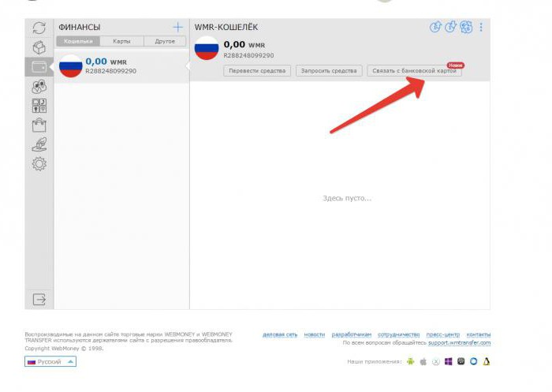Viewport: 552px width, 392px height.
Task: Open the деловая сеть link
Action: pos(280,334)
